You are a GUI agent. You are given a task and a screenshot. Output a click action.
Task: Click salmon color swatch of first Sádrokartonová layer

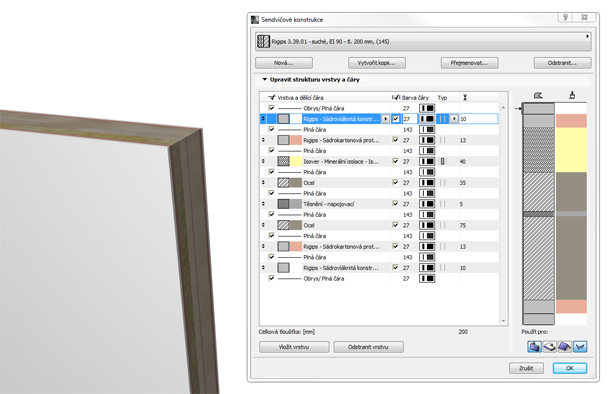click(x=296, y=140)
